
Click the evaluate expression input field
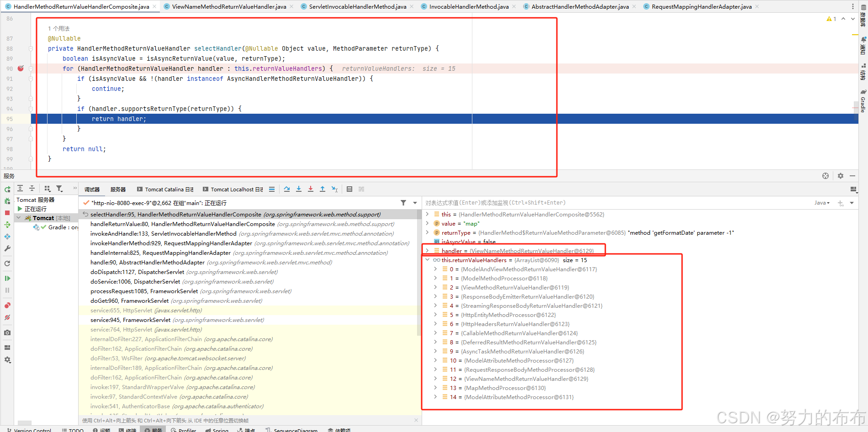[617, 203]
